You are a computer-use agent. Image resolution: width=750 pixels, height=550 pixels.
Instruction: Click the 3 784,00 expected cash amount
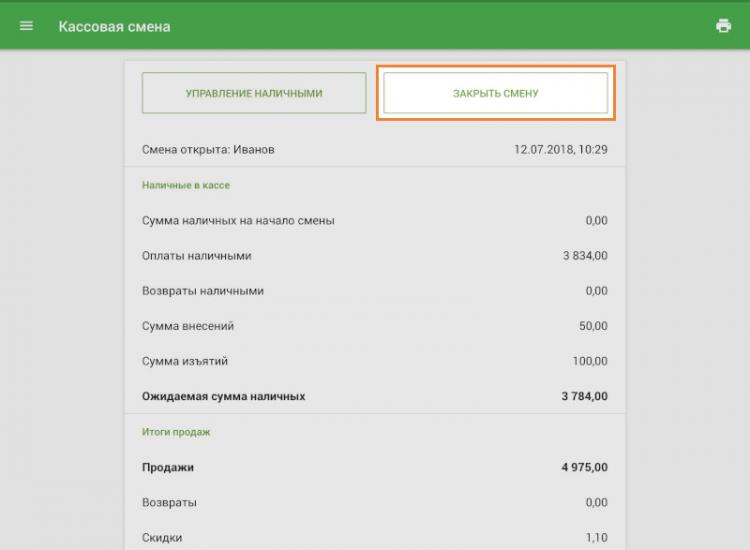584,396
